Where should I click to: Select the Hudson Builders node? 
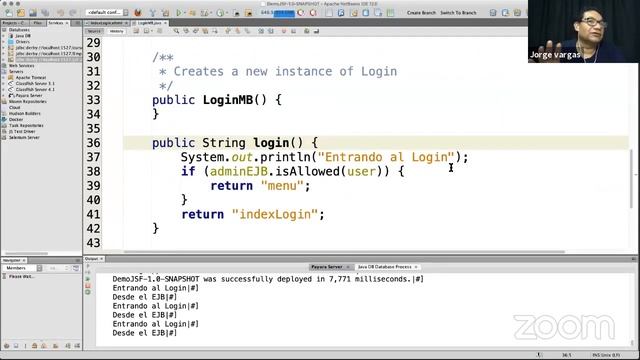[24, 113]
